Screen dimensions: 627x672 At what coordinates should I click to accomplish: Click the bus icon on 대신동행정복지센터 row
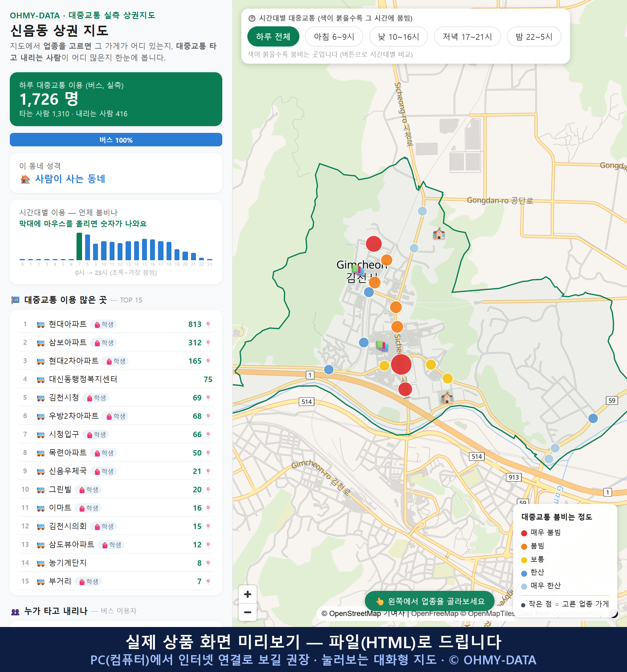pos(40,380)
